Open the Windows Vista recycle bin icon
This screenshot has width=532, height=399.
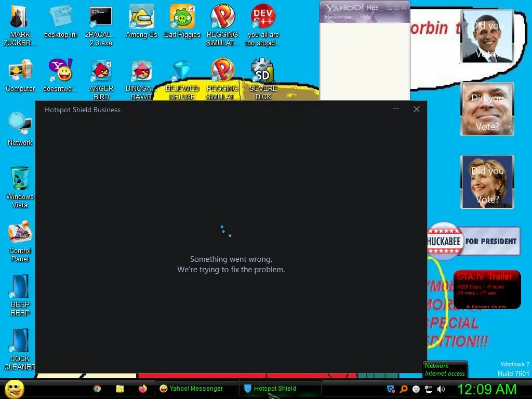[20, 187]
